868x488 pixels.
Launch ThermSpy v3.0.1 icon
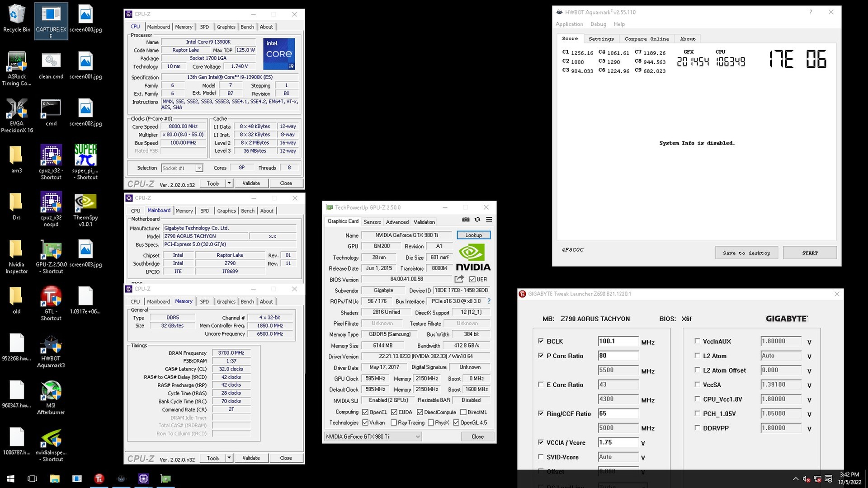coord(85,210)
